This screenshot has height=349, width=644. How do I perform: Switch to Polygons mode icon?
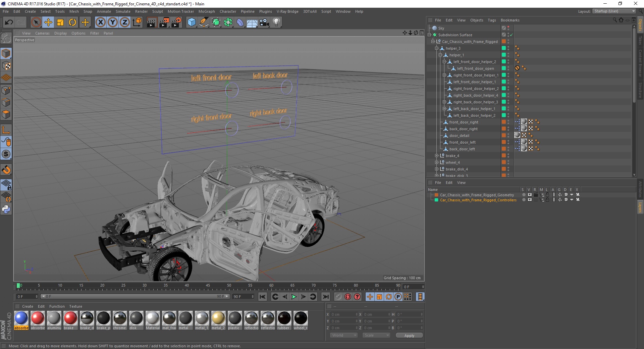click(x=6, y=114)
